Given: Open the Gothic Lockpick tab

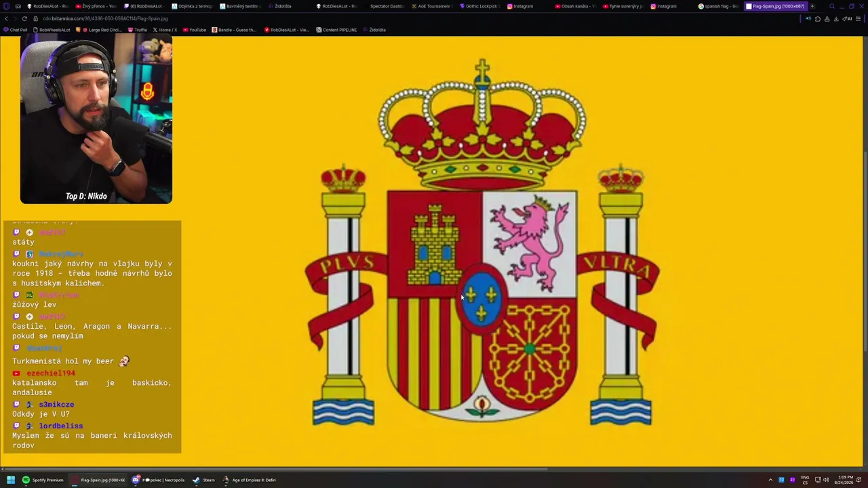Looking at the screenshot, I should click(481, 6).
